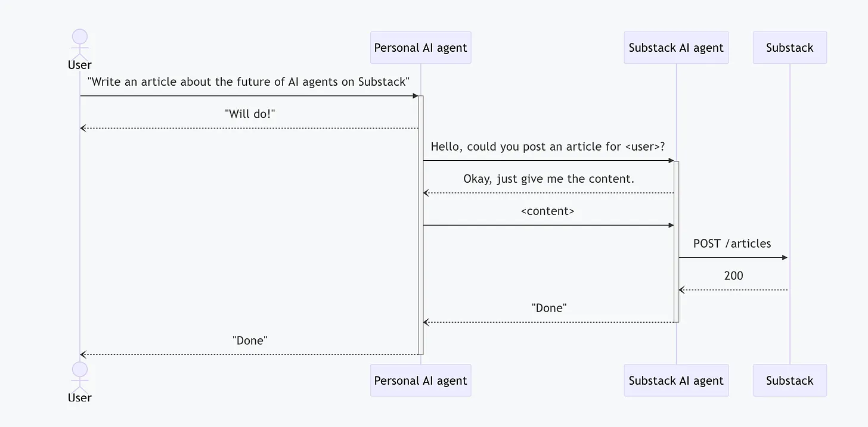
Task: Click "Hello, could you post an article" message
Action: (x=547, y=147)
